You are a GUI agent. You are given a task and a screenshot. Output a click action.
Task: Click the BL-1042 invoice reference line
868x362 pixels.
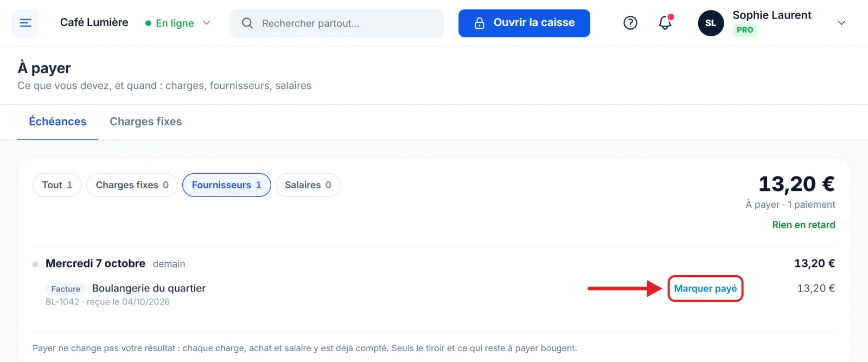point(107,302)
